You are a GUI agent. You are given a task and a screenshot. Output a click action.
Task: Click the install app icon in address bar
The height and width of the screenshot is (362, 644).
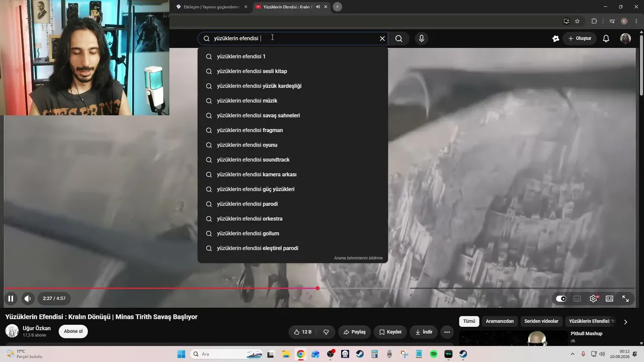566,21
